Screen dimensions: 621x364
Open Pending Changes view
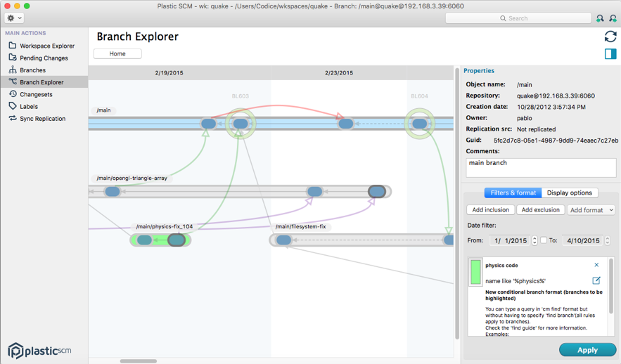coord(44,58)
